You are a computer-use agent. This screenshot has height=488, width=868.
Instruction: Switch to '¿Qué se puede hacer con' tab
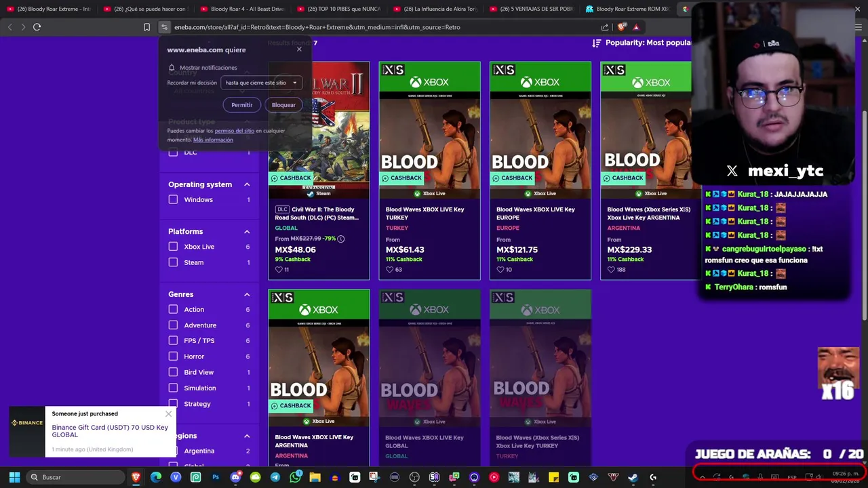tap(146, 9)
